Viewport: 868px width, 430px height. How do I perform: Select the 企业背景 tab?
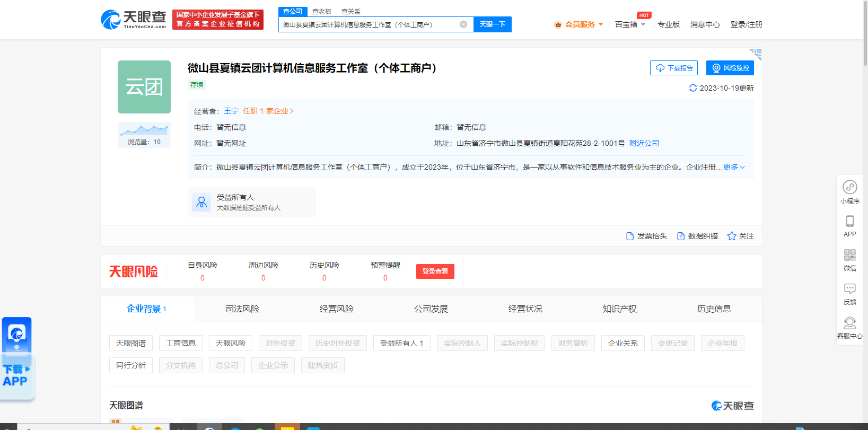coord(147,309)
